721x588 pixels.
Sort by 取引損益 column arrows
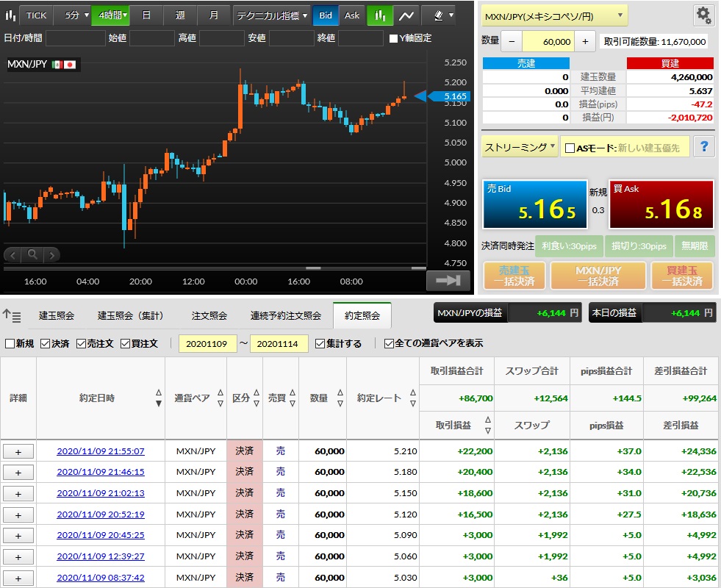488,425
